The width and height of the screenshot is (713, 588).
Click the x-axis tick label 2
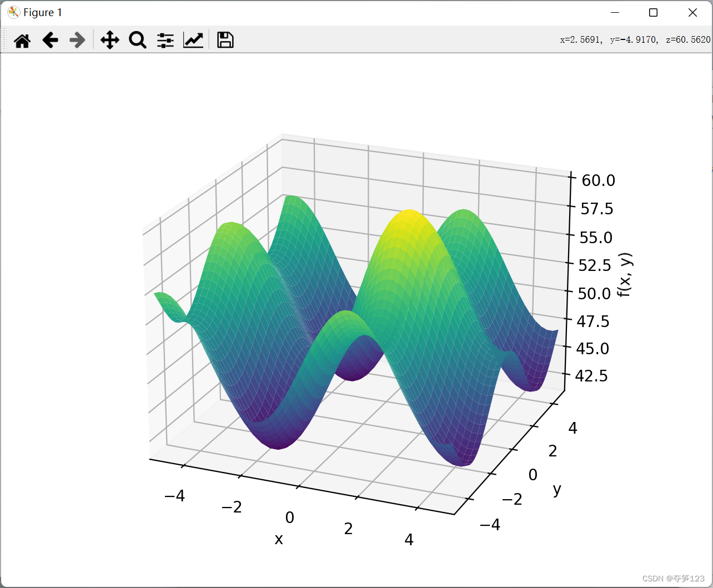[348, 529]
